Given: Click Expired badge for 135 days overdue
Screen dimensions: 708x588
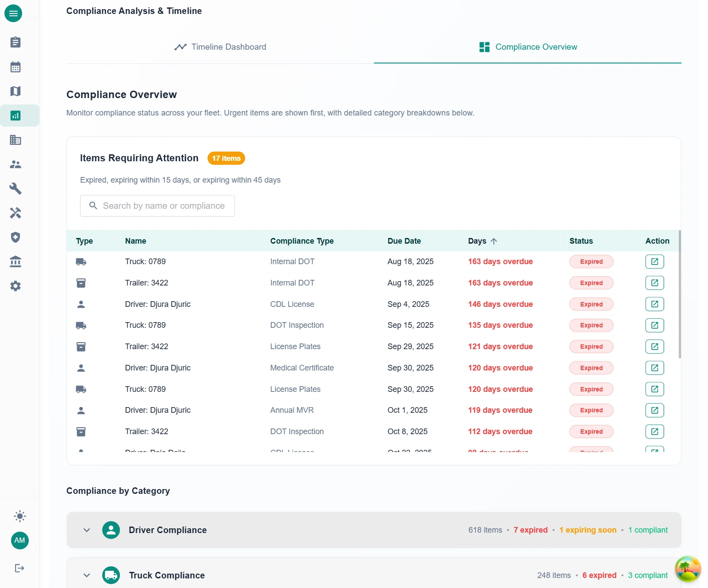Looking at the screenshot, I should tap(591, 325).
